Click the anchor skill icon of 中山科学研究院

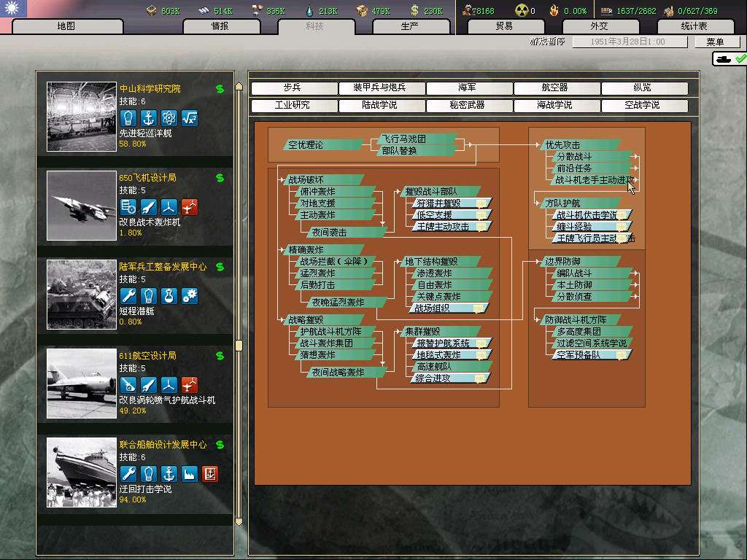point(149,117)
